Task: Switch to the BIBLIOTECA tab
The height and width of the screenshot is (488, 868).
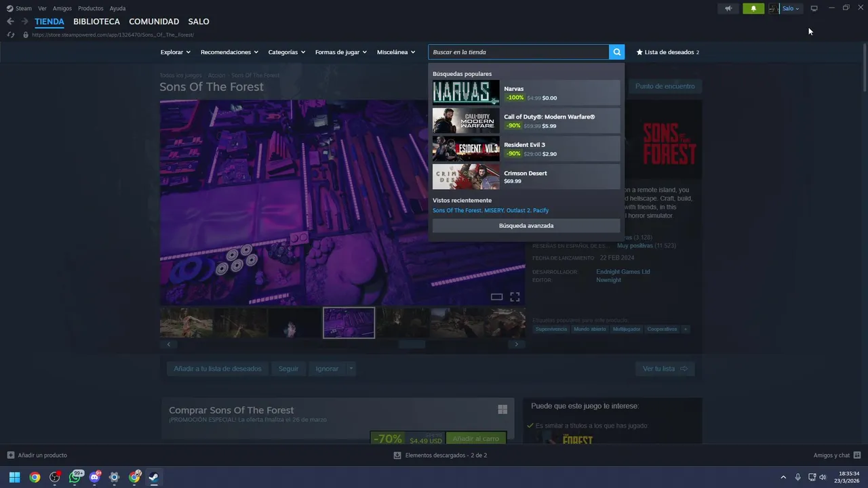Action: (96, 22)
